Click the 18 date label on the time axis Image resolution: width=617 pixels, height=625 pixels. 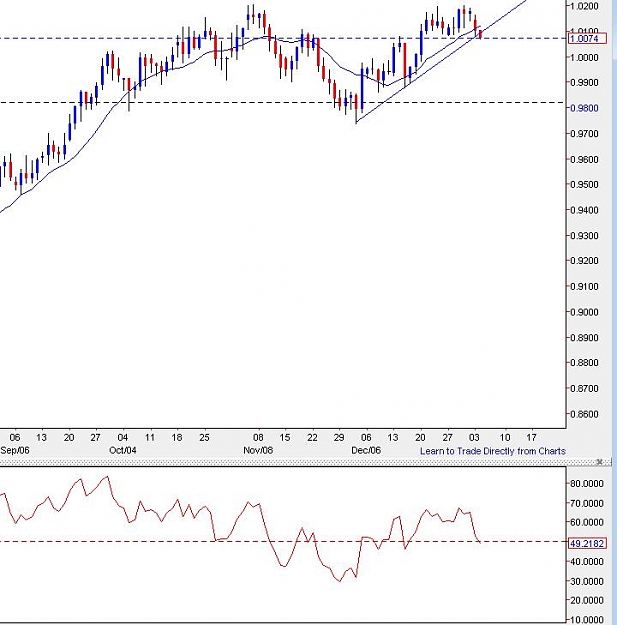click(177, 438)
